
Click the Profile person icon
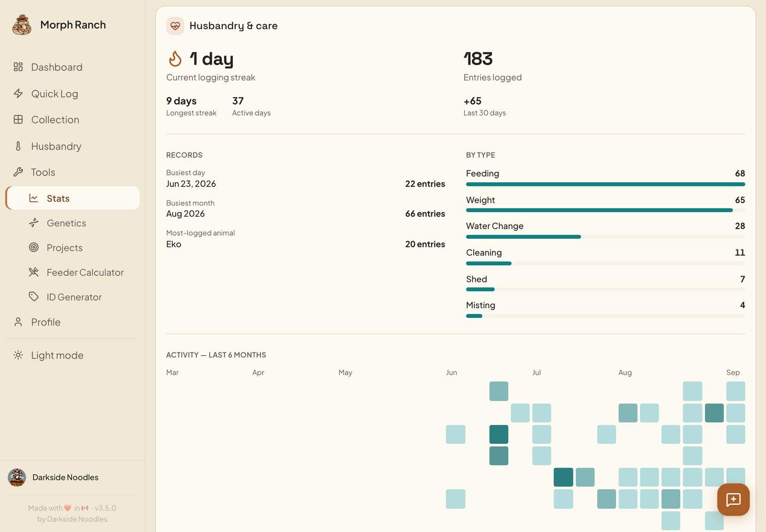click(x=18, y=322)
